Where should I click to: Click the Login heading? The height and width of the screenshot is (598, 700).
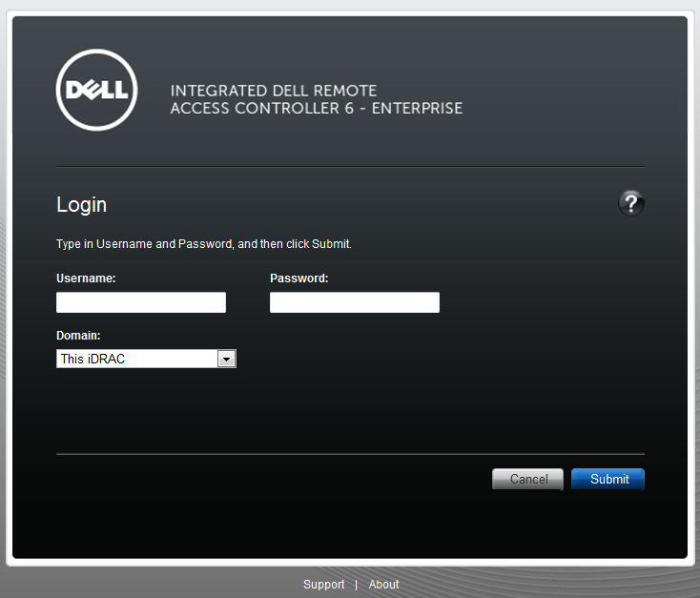[x=81, y=204]
